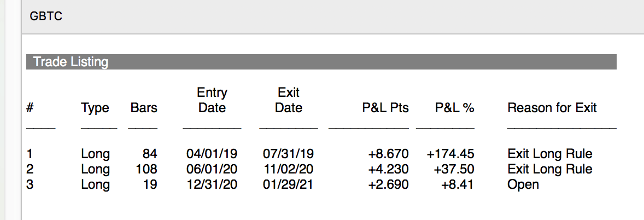Select the Reason for Exit header
Image resolution: width=644 pixels, height=220 pixels.
click(552, 108)
